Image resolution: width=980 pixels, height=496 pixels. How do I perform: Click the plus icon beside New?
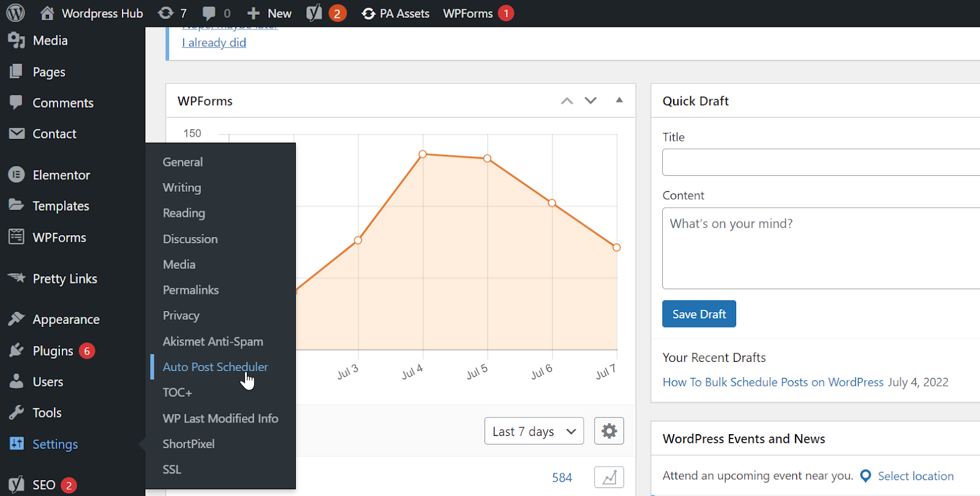coord(254,13)
